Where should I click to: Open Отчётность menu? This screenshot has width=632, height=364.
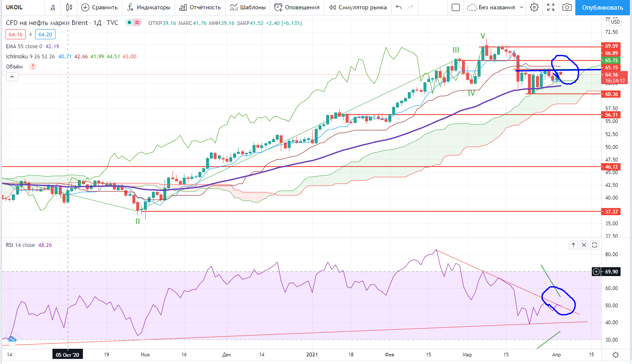tap(200, 7)
